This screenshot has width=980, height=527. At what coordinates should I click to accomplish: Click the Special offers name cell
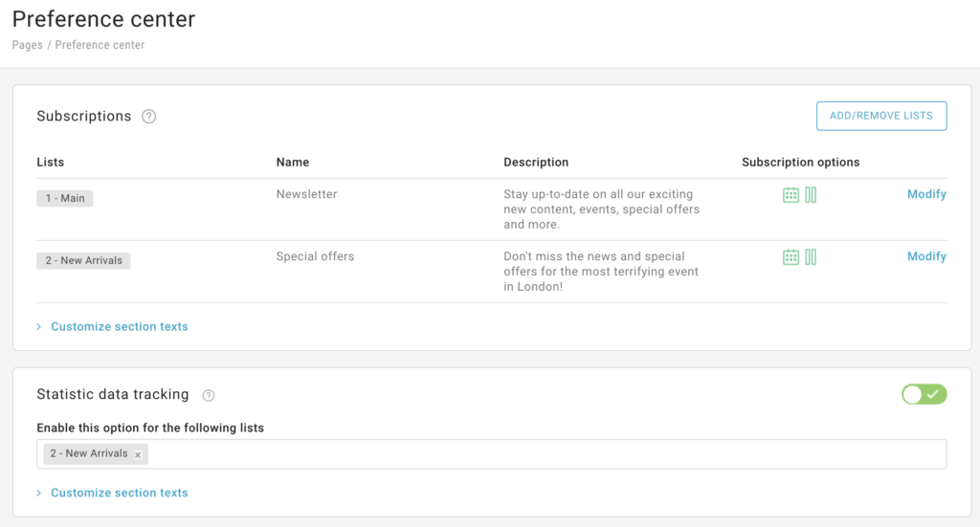315,256
